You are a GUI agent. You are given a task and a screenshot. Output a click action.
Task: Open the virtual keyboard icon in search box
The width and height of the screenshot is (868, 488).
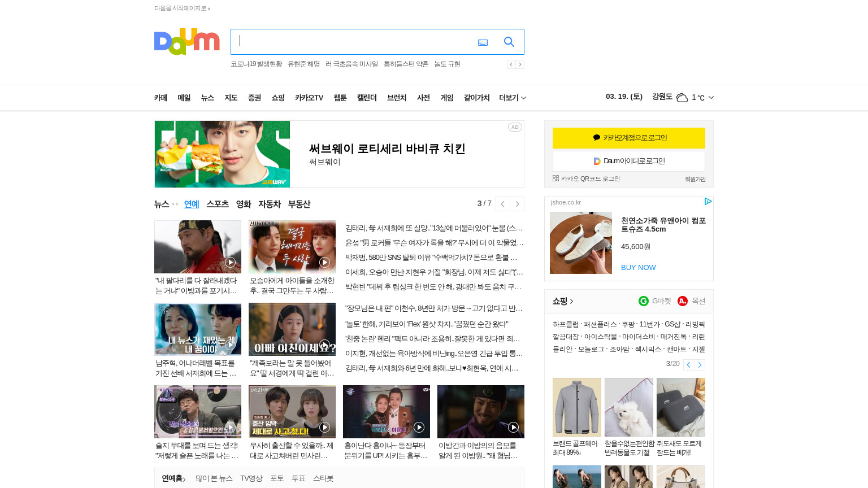(483, 42)
